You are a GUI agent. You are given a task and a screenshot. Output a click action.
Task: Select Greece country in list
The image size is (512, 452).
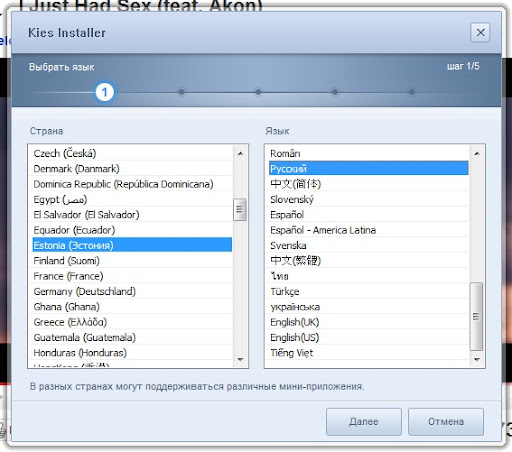pos(132,322)
